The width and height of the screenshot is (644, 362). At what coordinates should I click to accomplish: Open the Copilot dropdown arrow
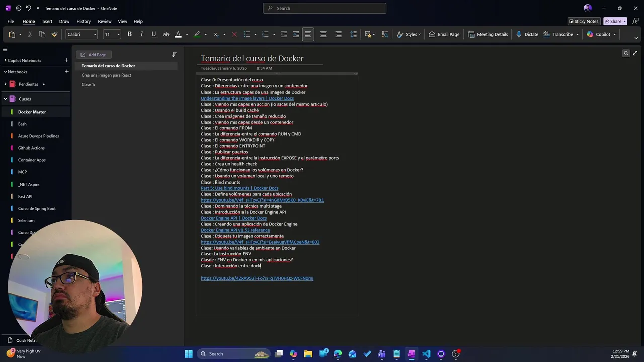615,34
